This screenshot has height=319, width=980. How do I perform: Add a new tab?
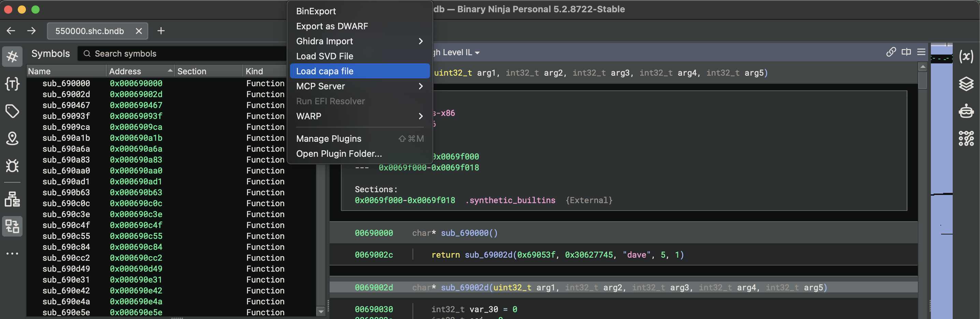[x=161, y=31]
